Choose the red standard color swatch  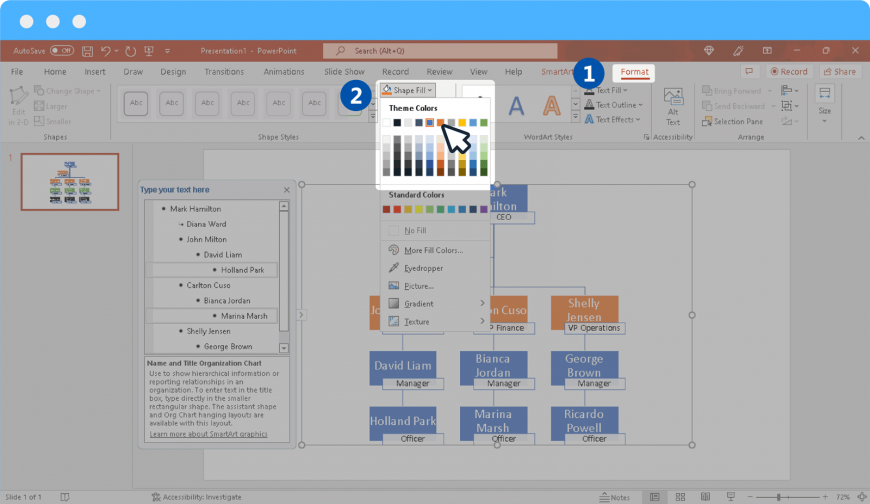397,209
